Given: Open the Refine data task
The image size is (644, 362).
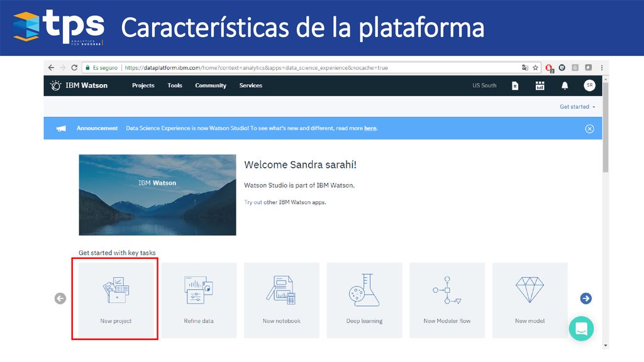Looking at the screenshot, I should coord(199,300).
